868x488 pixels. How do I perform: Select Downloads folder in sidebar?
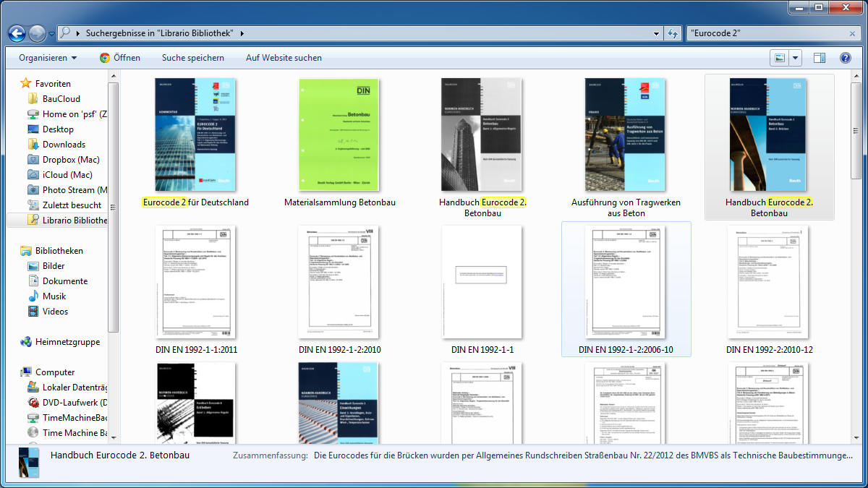coord(64,145)
